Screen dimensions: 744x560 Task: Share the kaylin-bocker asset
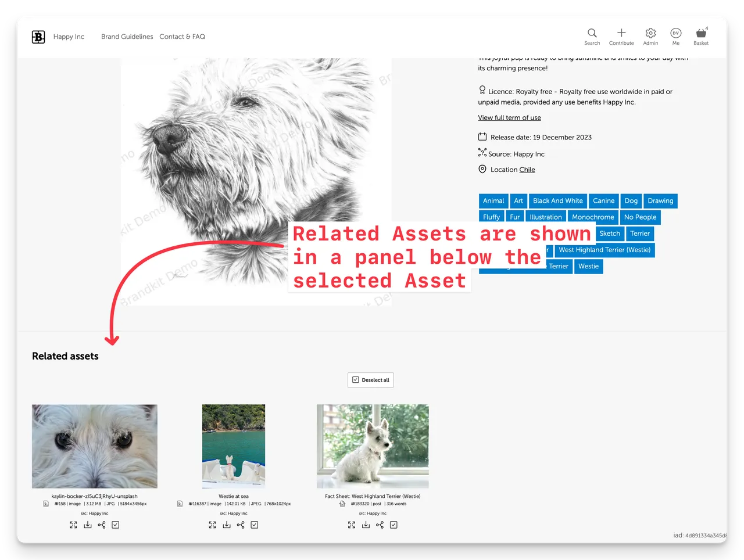point(102,525)
